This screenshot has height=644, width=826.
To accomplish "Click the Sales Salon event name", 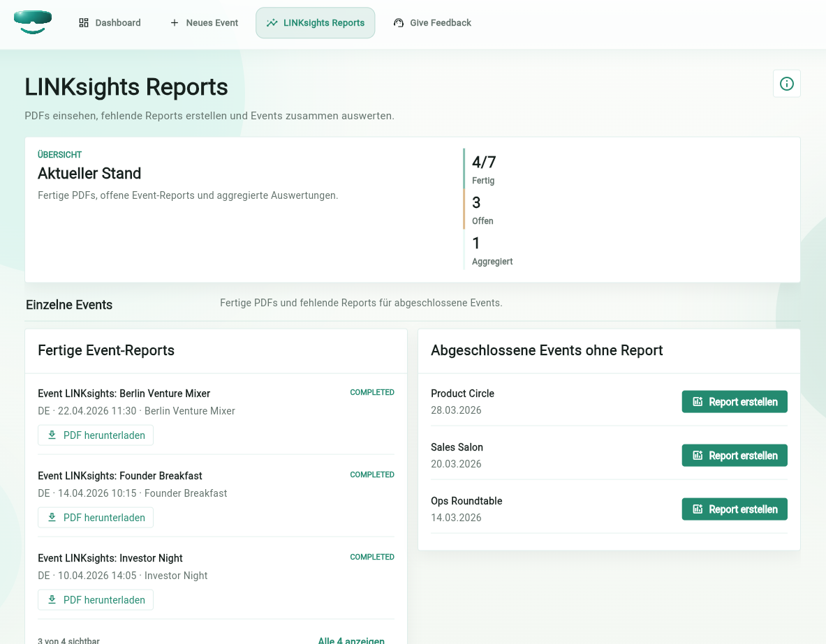I will coord(457,447).
